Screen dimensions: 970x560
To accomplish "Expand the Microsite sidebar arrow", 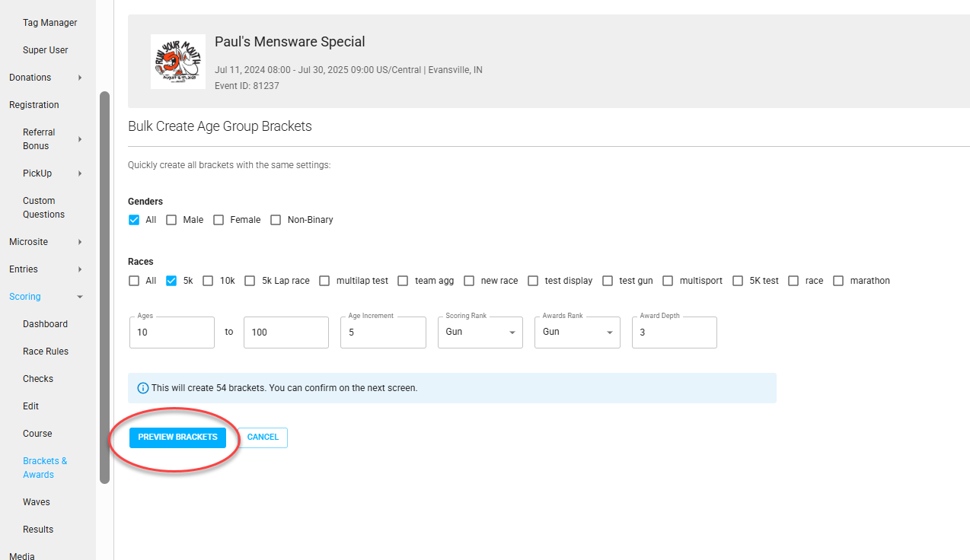I will (x=80, y=242).
